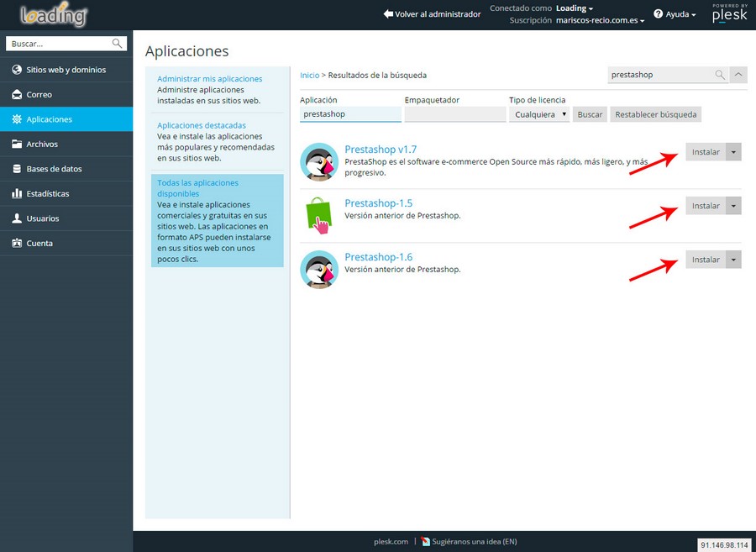The width and height of the screenshot is (756, 552).
Task: Click the gear icon next to Aplicaciones
Action: point(17,119)
